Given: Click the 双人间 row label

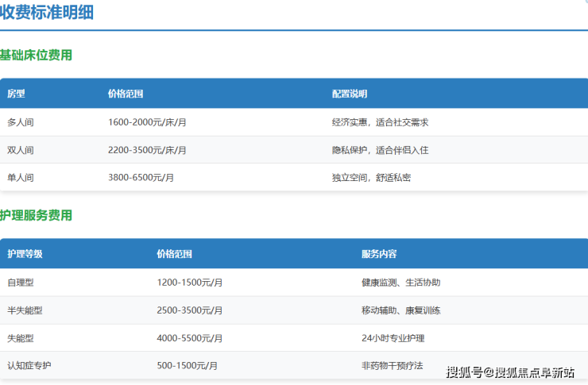Looking at the screenshot, I should 21,150.
